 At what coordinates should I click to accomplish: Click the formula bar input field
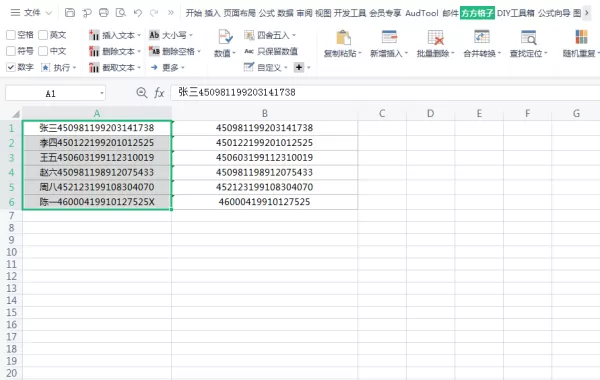(x=385, y=93)
